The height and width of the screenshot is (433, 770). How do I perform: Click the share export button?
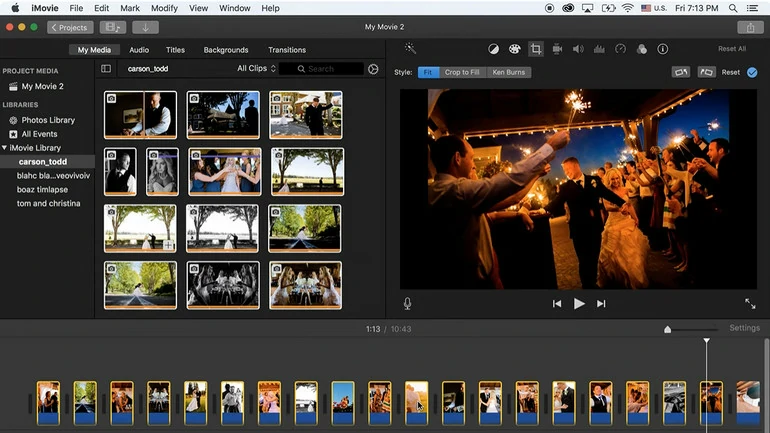[750, 27]
